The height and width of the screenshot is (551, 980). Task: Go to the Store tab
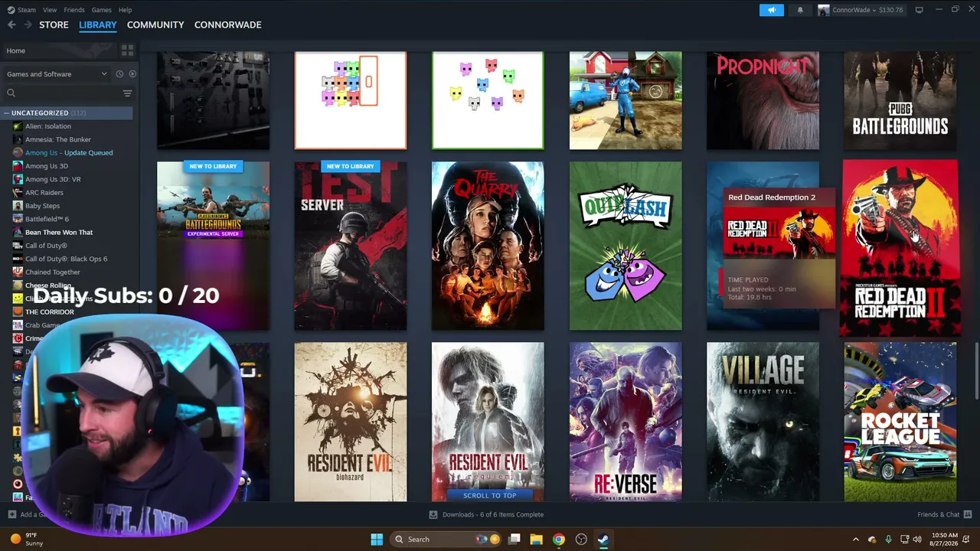click(54, 24)
